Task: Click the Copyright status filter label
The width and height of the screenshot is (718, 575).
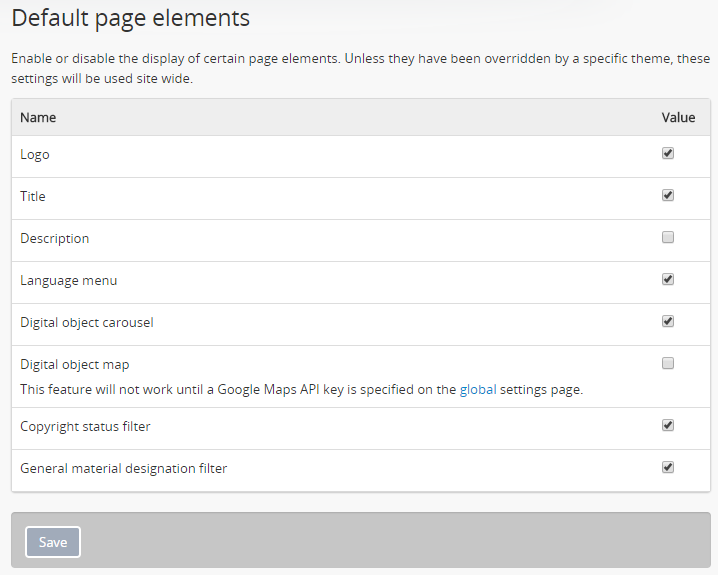Action: click(85, 427)
